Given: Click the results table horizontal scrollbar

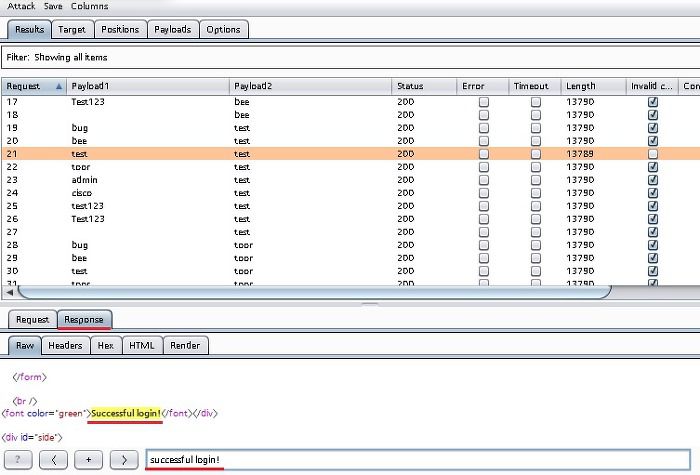Looking at the screenshot, I should 314,292.
